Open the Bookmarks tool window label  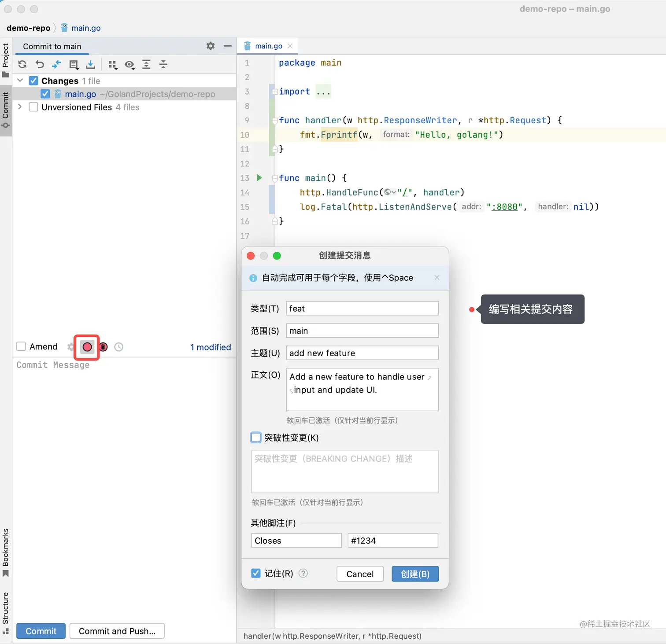tap(6, 547)
